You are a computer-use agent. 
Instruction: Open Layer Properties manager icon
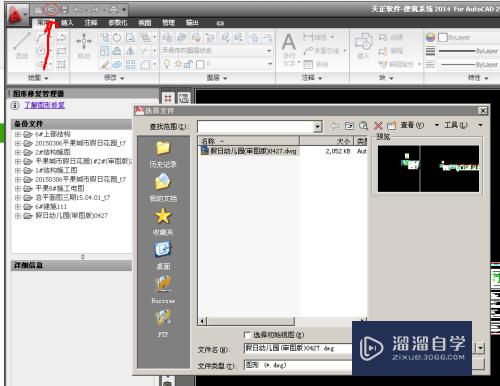(x=167, y=37)
